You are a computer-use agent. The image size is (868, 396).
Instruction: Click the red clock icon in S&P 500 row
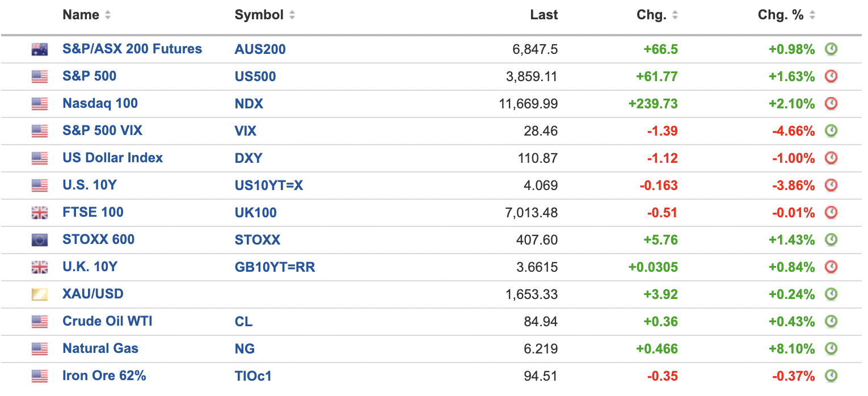(831, 77)
